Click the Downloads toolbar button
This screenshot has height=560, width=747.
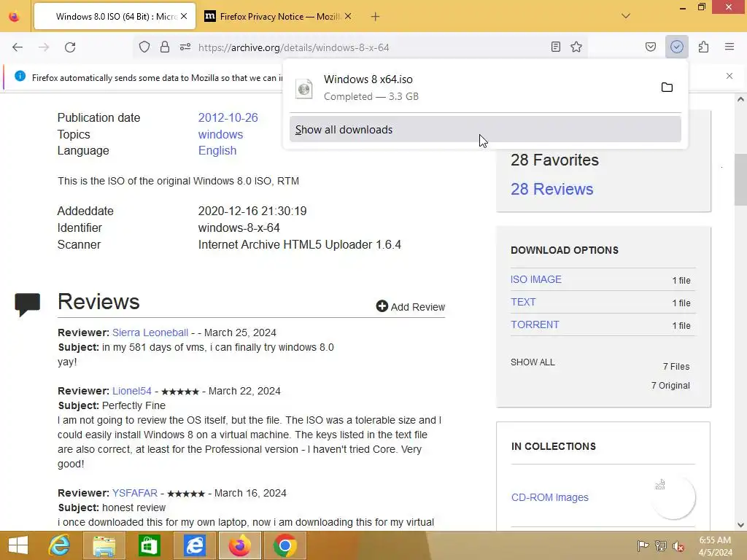click(x=676, y=47)
